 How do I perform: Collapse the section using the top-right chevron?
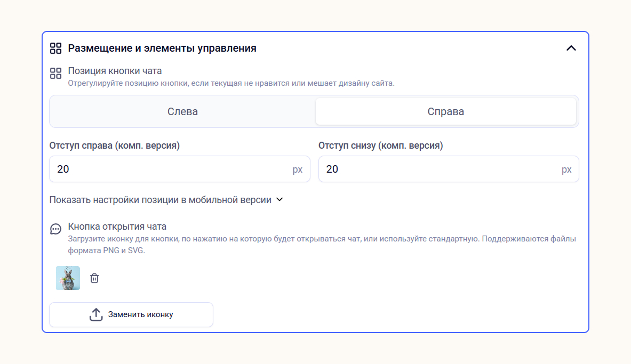tap(571, 48)
